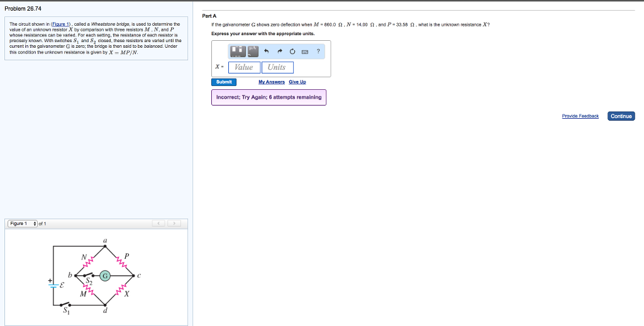Open the Provide Feedback link
This screenshot has height=326, width=644.
[x=580, y=116]
